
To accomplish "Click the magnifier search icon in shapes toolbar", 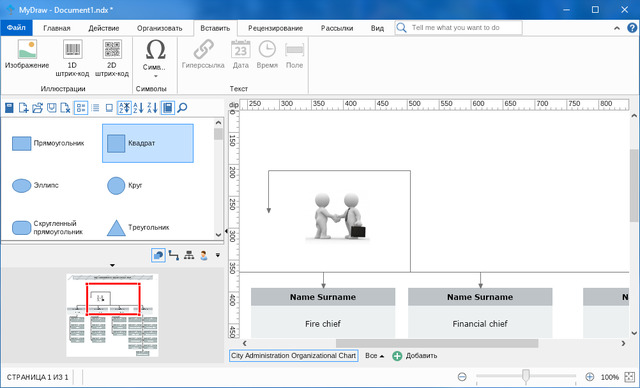I will pos(182,108).
